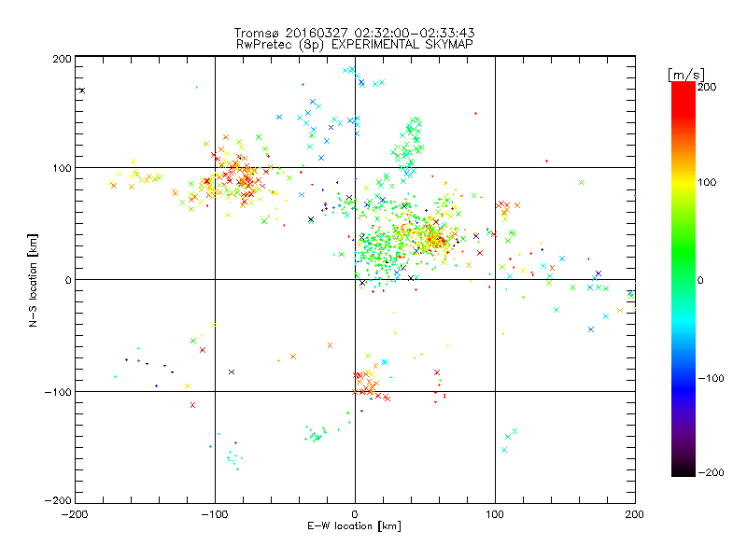Click the plot title "Tromsø 20160327 02:32:00-02:33:43"
The height and width of the screenshot is (560, 747).
[x=354, y=33]
